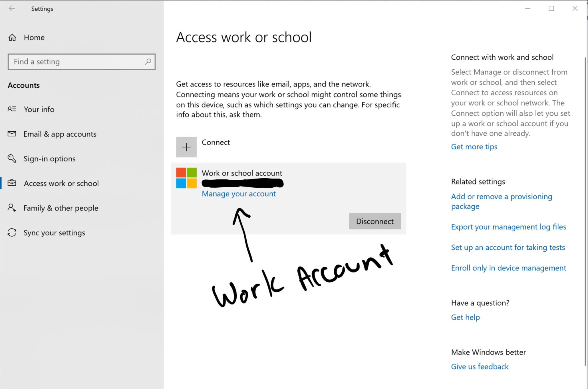This screenshot has height=389, width=588.
Task: Click Get more tips link
Action: [x=474, y=147]
